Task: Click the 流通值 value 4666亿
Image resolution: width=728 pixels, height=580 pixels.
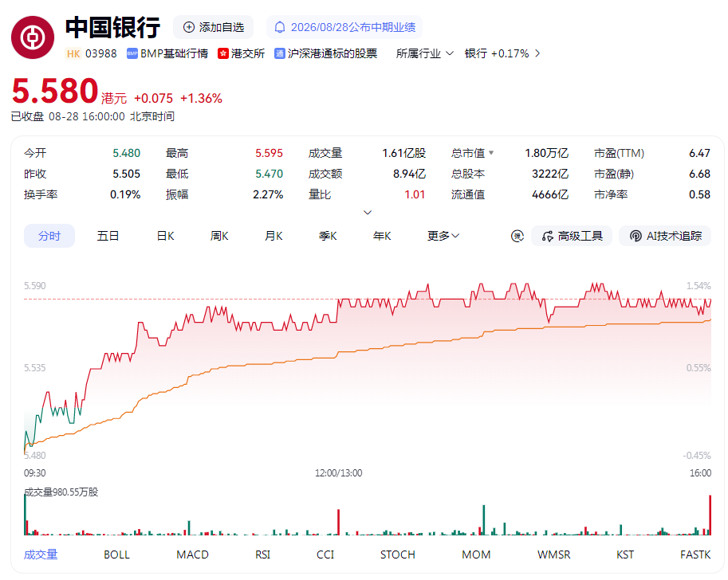Action: (550, 194)
